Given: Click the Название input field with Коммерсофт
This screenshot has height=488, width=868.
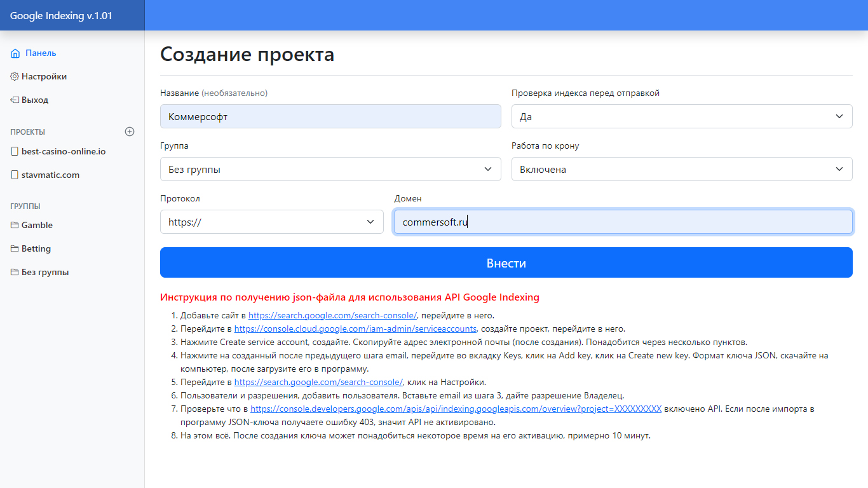Looking at the screenshot, I should click(x=330, y=116).
